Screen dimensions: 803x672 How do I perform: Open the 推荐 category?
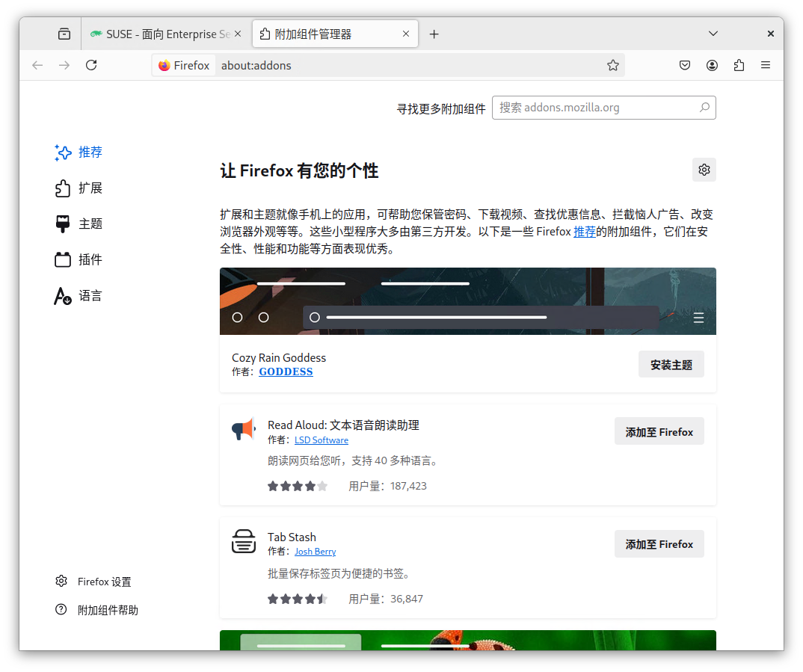79,152
